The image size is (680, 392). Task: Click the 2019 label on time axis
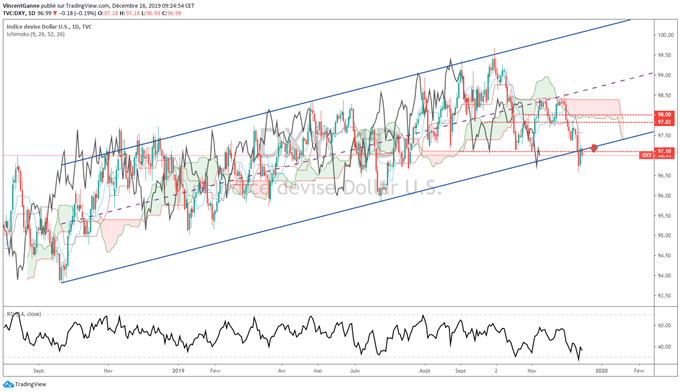click(x=178, y=371)
